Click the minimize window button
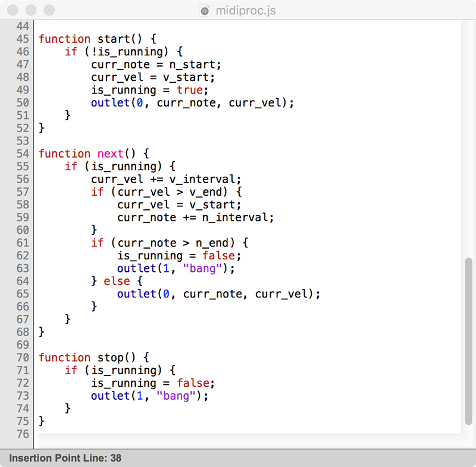476x467 pixels. click(x=31, y=10)
